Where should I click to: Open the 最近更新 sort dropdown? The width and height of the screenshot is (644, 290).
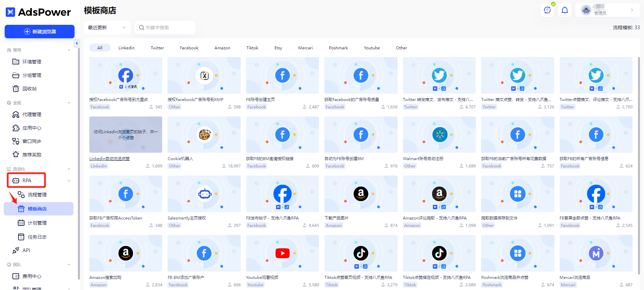[107, 28]
